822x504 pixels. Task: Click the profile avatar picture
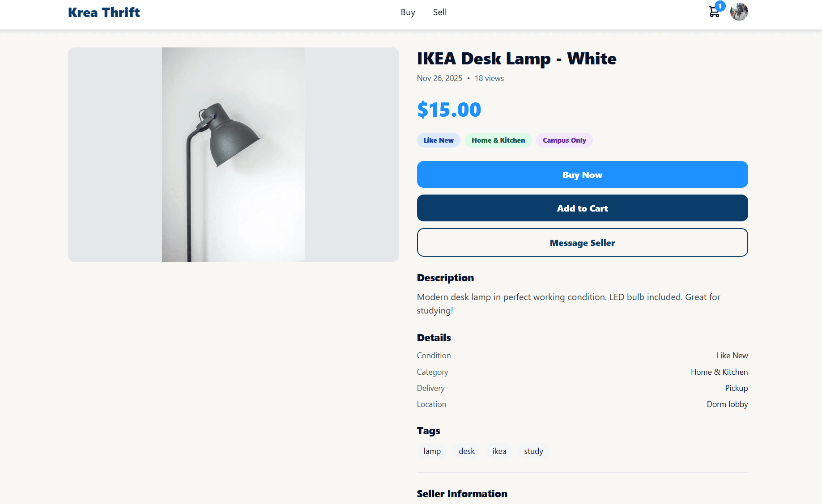[x=739, y=12]
